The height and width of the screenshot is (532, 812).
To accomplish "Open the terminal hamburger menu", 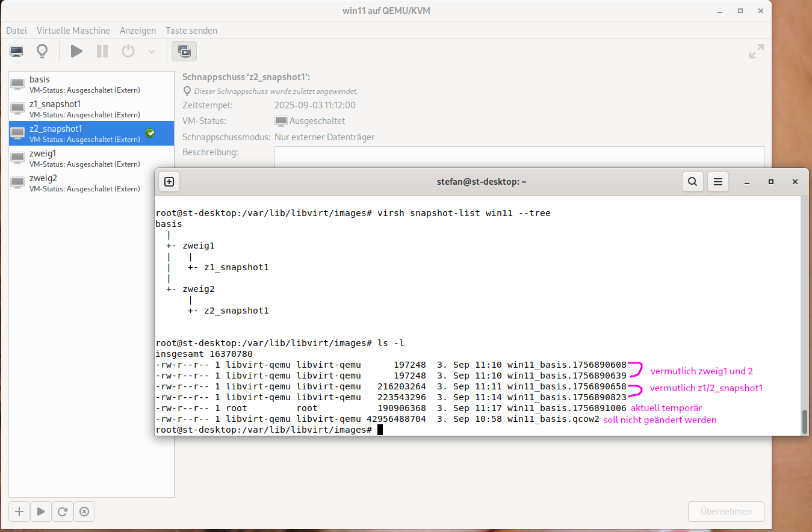I will pos(717,182).
